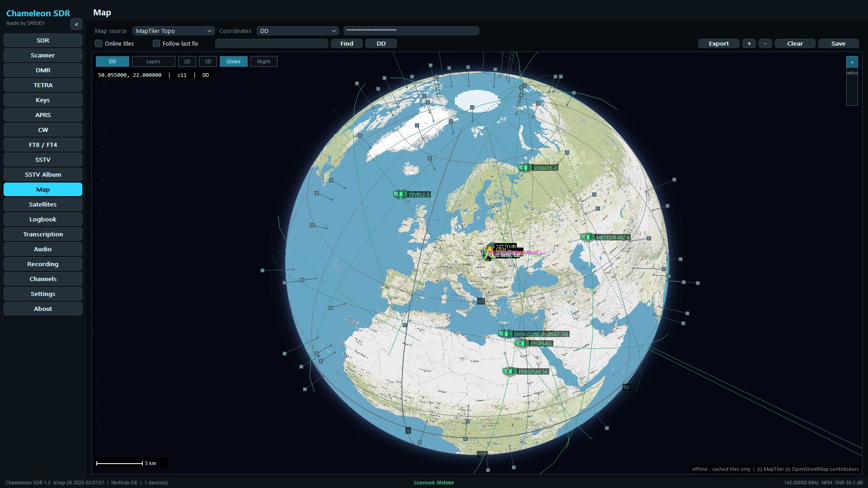Viewport: 868px width, 488px height.
Task: Click the masked coordinates input field
Action: [411, 31]
